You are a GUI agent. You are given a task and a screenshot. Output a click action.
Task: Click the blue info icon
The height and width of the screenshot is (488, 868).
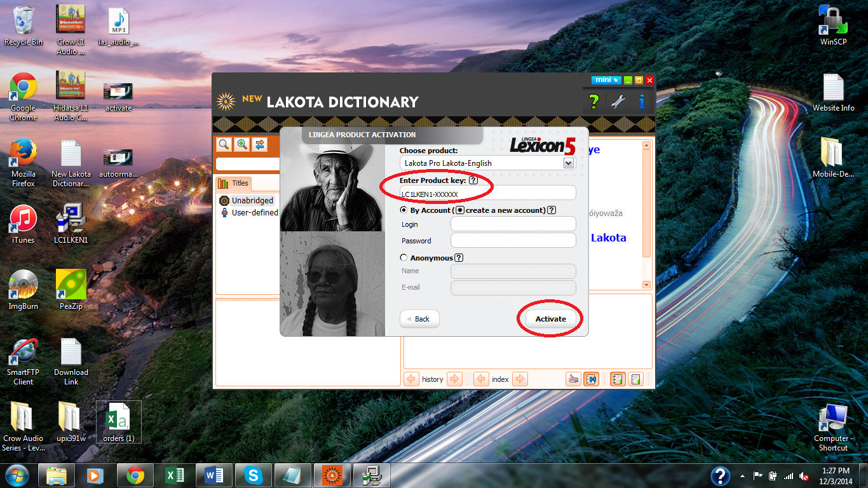pyautogui.click(x=642, y=102)
